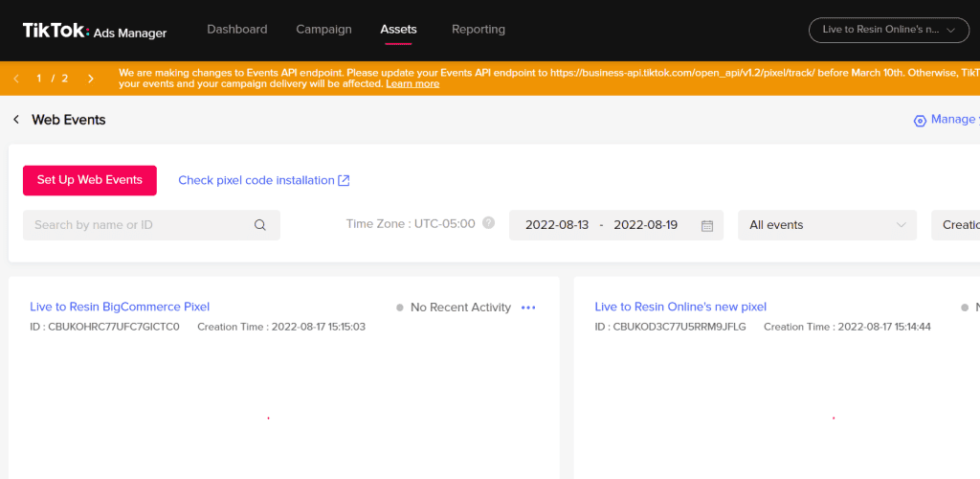This screenshot has width=980, height=479.
Task: Select the Assets tab
Action: pyautogui.click(x=399, y=30)
